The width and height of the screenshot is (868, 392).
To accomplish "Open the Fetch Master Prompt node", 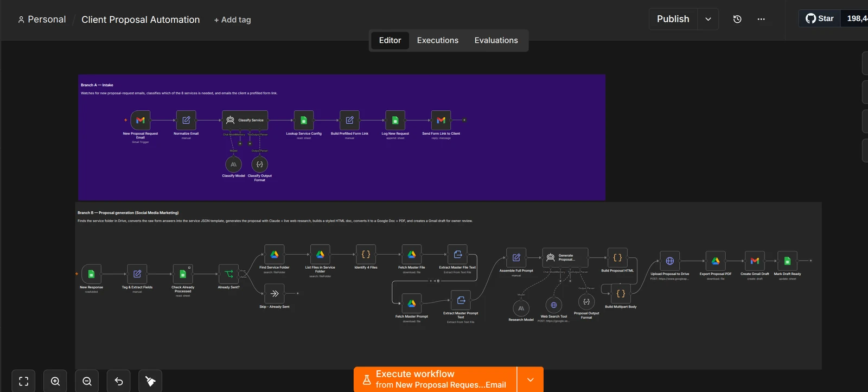I will click(412, 304).
